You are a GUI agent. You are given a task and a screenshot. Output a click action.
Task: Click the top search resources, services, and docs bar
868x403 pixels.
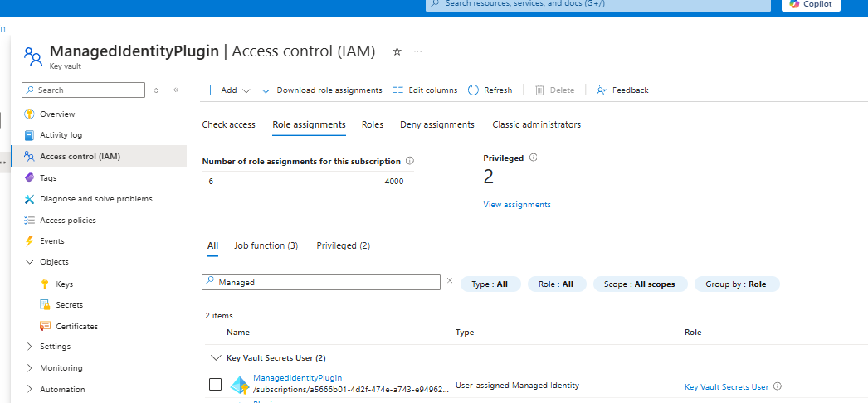click(599, 4)
